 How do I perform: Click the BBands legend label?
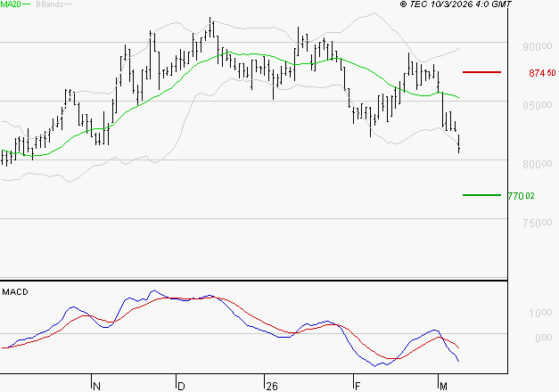pyautogui.click(x=50, y=4)
